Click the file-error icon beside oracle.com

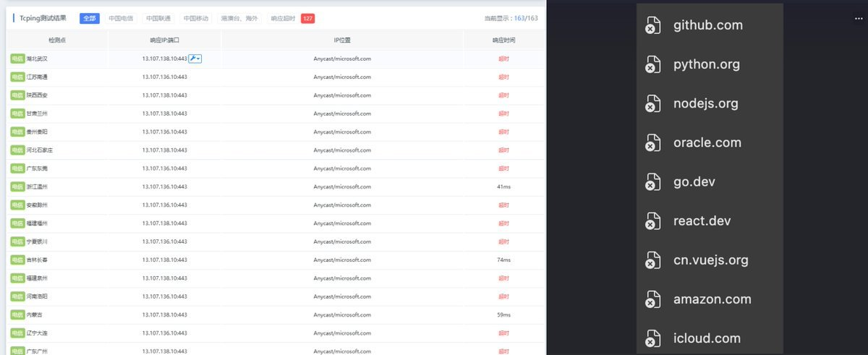652,142
